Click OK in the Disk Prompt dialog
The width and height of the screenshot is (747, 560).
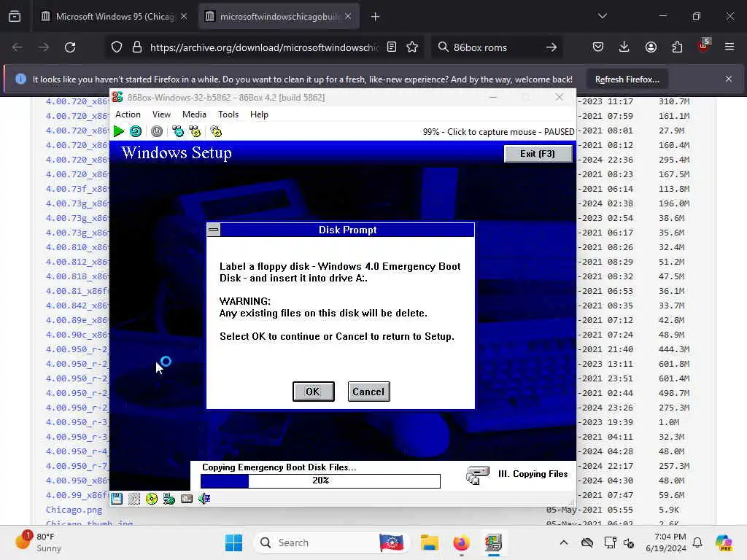[313, 392]
